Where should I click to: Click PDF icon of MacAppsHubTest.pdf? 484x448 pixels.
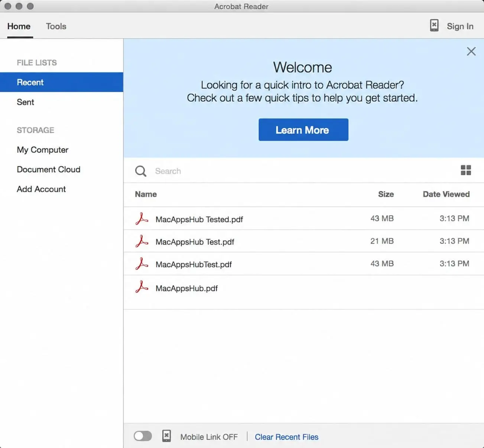142,264
